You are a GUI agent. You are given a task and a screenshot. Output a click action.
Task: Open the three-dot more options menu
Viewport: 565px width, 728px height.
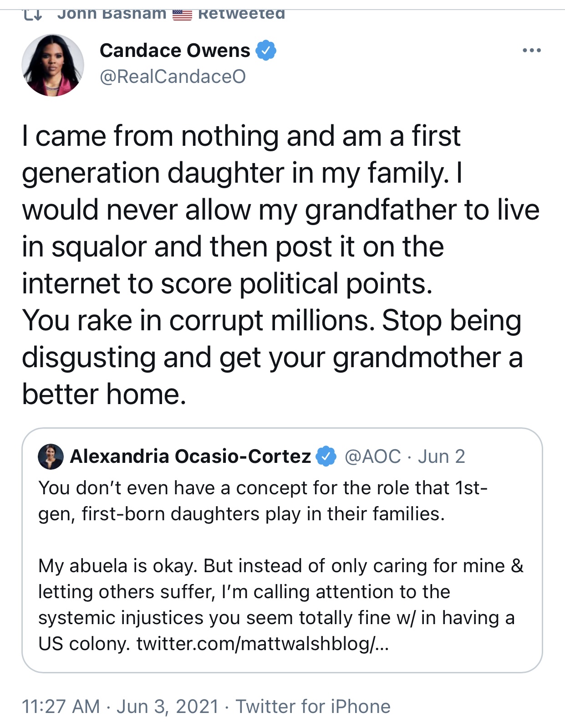(531, 51)
